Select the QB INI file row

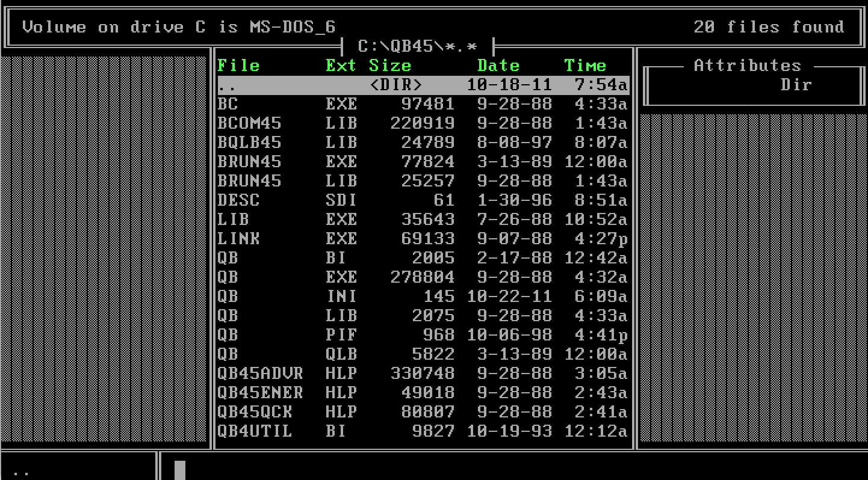[x=423, y=297]
